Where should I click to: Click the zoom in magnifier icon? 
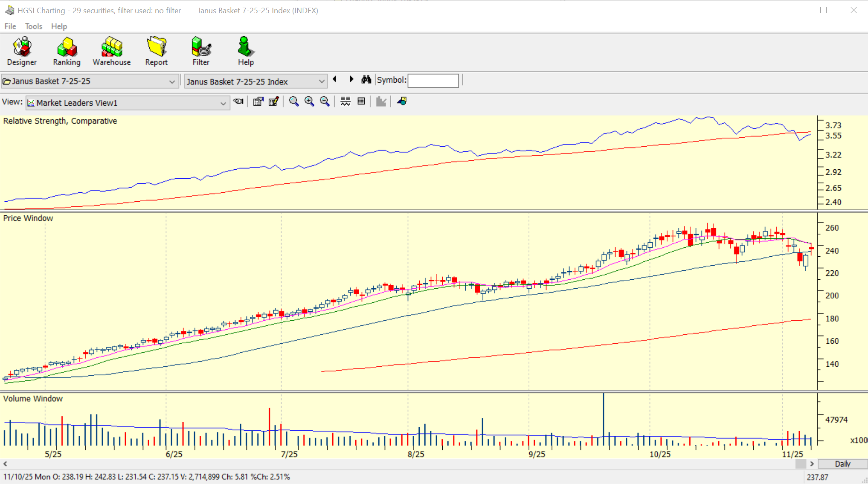pyautogui.click(x=309, y=101)
